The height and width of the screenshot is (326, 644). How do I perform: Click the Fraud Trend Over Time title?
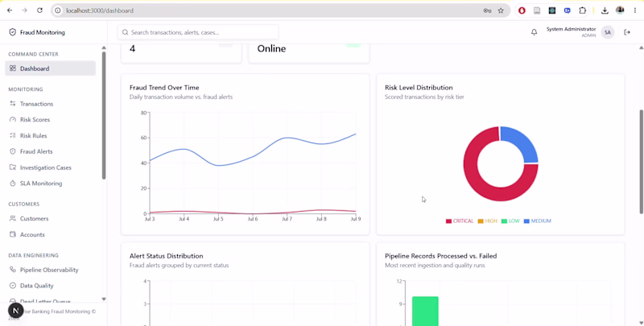(x=164, y=88)
